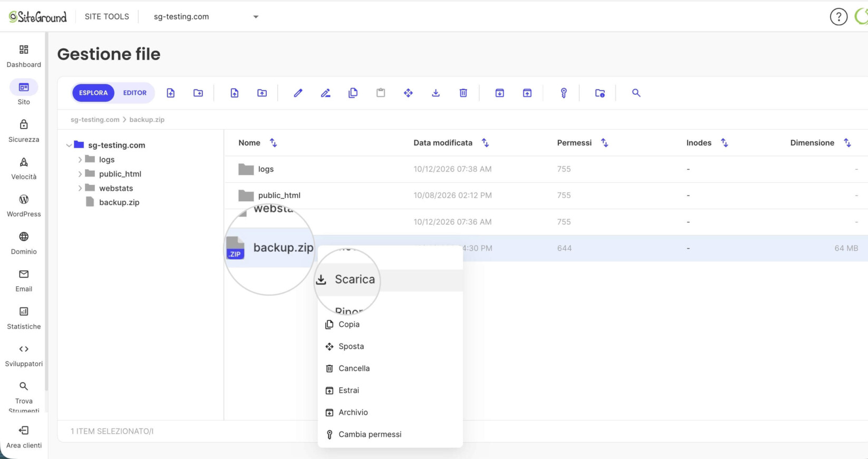Go to Dashboard in sidebar

pos(24,56)
